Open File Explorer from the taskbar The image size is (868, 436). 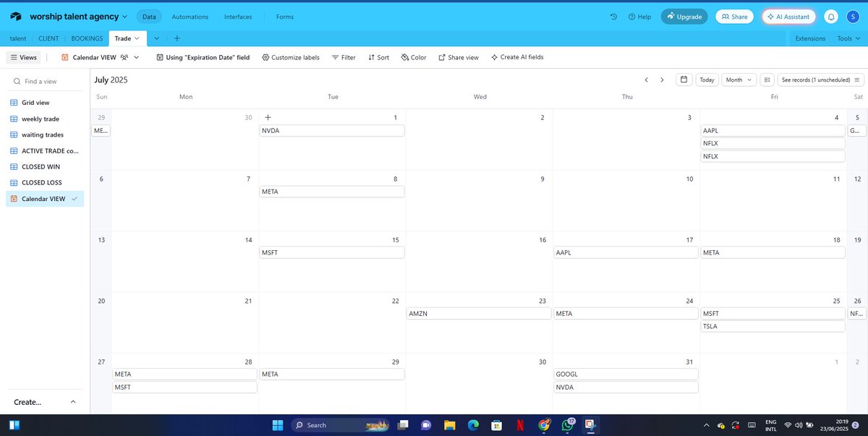pyautogui.click(x=449, y=425)
